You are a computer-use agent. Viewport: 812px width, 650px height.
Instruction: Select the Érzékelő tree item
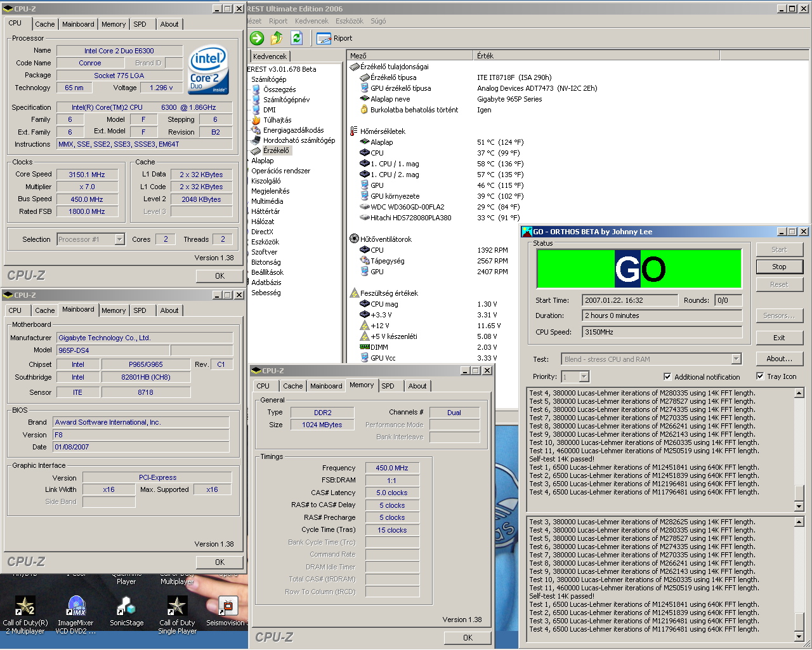(x=276, y=150)
